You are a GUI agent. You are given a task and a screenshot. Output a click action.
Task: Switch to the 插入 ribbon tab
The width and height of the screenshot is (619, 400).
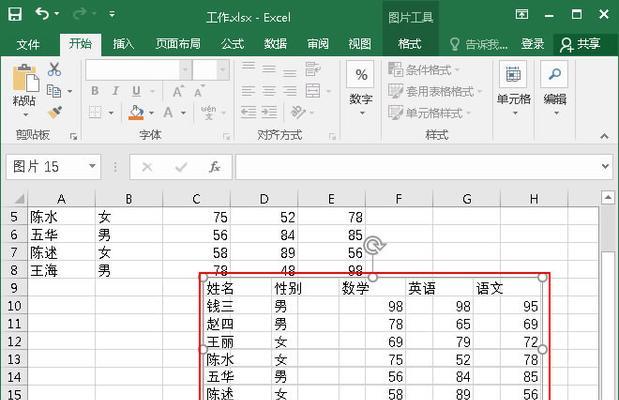pos(123,44)
